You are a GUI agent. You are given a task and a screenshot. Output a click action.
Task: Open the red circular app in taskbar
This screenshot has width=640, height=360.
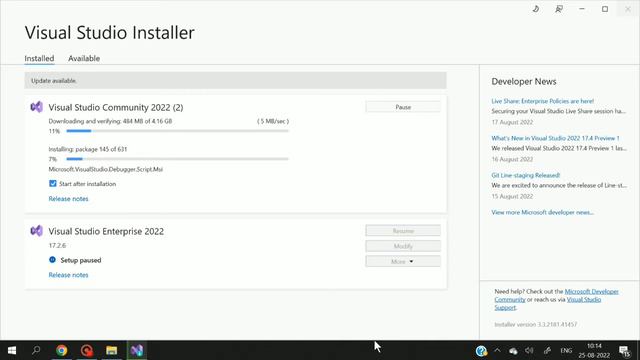coord(87,350)
